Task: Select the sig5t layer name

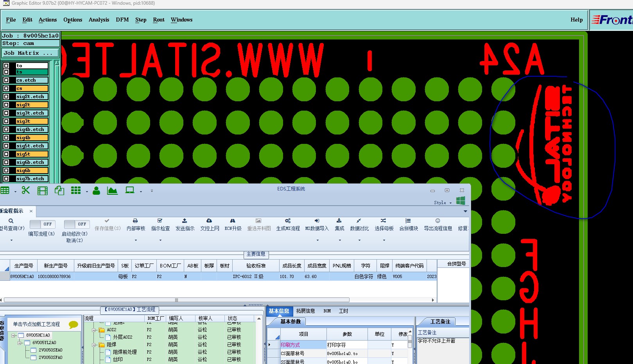Action: coord(32,154)
